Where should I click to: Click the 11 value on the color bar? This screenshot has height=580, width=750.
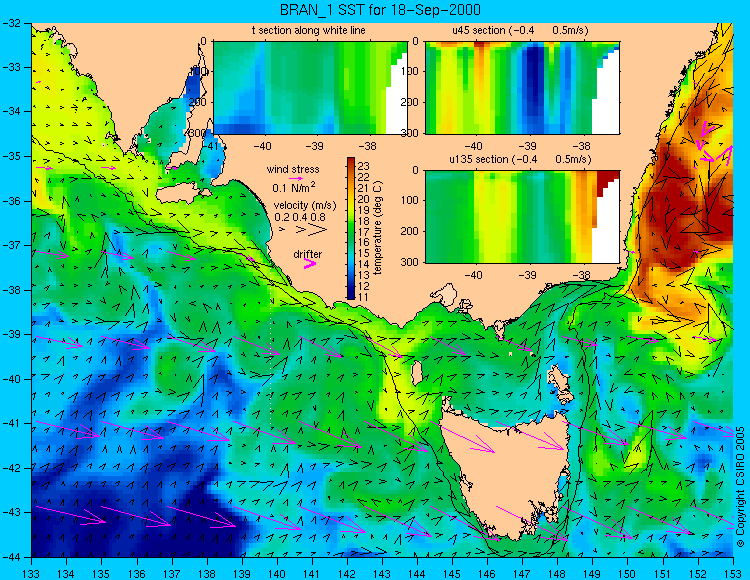click(x=364, y=297)
